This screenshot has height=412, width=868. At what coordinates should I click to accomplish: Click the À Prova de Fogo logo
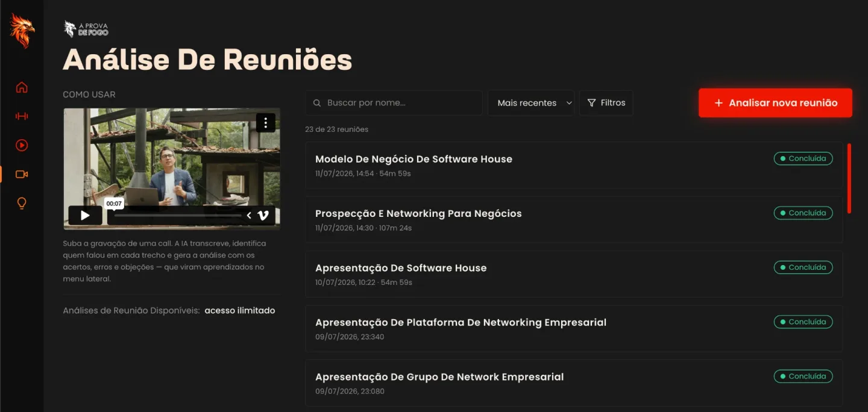pyautogui.click(x=86, y=29)
